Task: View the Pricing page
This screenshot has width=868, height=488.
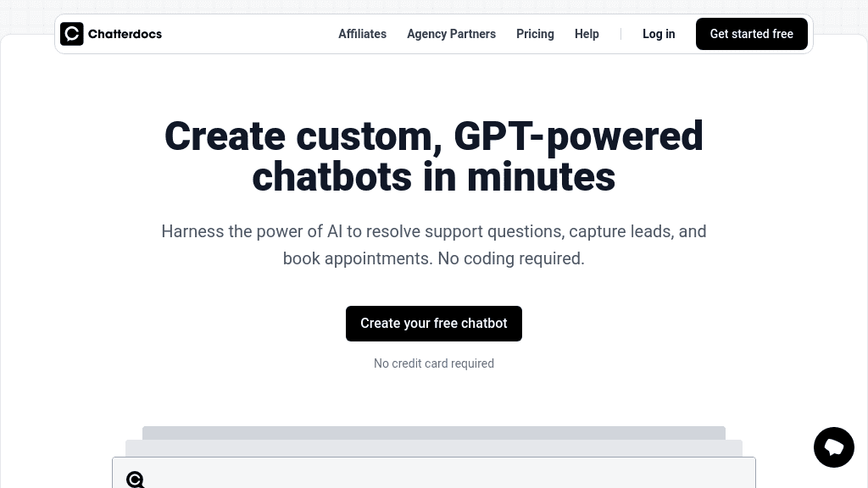Action: coord(535,34)
